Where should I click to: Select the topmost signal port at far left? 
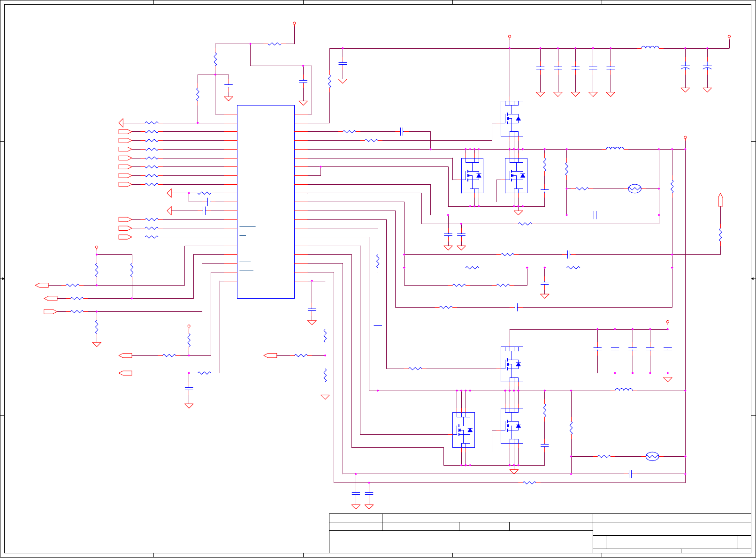pos(42,285)
